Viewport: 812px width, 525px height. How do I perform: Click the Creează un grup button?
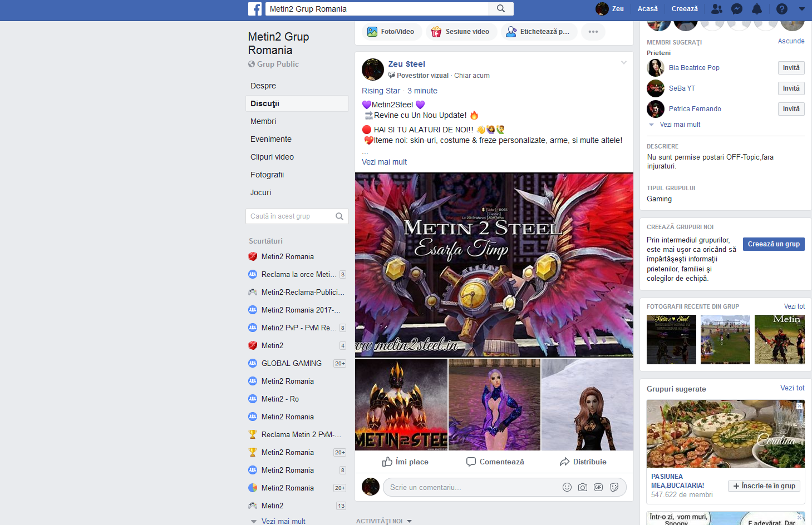point(774,244)
